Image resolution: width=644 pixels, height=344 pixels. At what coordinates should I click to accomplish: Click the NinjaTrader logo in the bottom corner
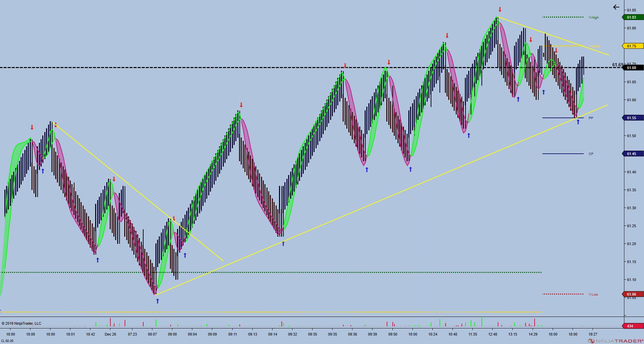616,341
